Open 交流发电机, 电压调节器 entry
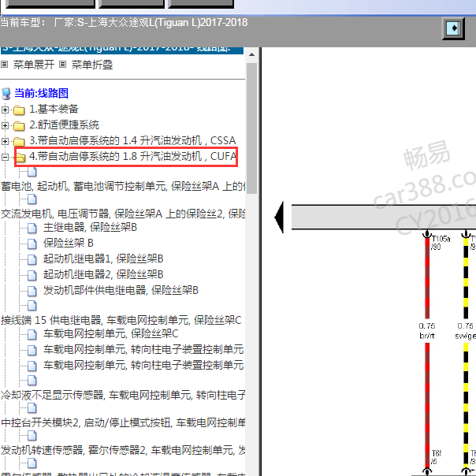 (x=123, y=214)
